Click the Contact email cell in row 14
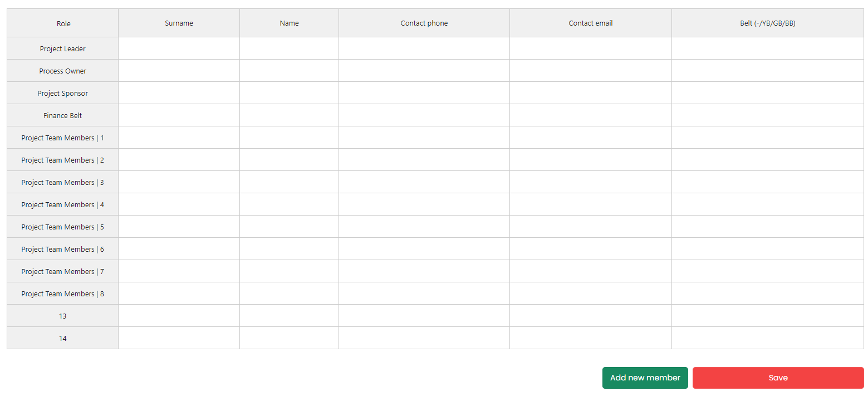Screen dimensions: 868x396 point(591,338)
